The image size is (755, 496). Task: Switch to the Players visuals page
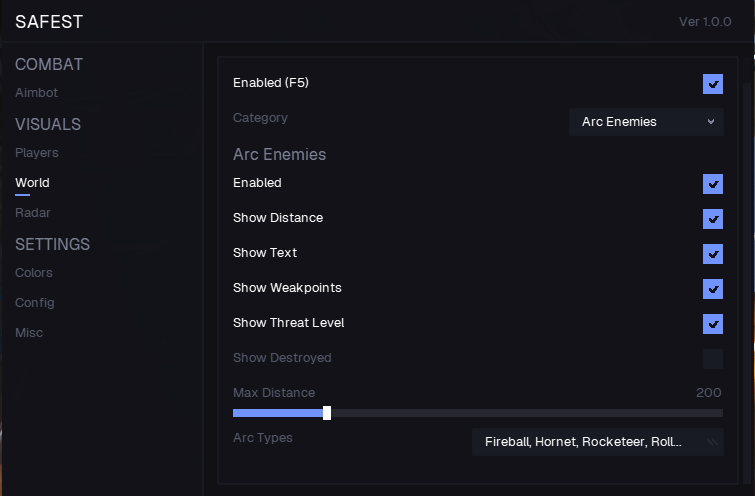coord(36,153)
